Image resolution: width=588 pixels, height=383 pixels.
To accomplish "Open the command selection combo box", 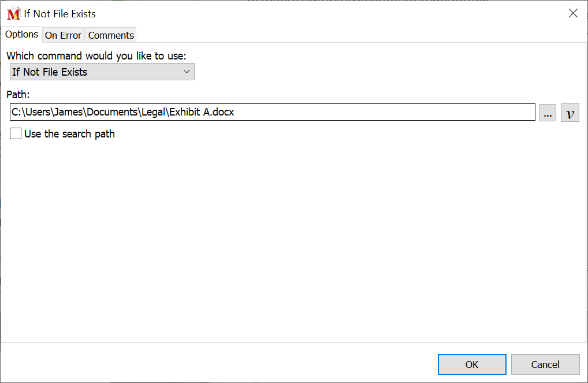I will [102, 72].
